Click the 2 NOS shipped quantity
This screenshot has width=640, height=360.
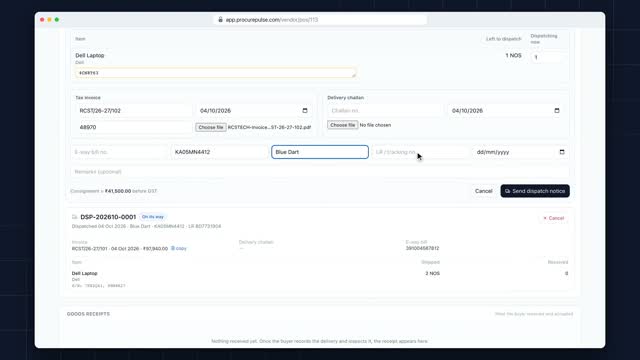point(433,273)
